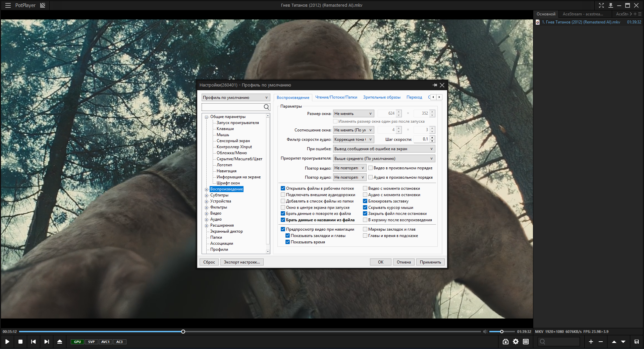Viewport: 644px width, 349px height.
Task: Mute audio with the speaker icon
Action: pyautogui.click(x=485, y=332)
